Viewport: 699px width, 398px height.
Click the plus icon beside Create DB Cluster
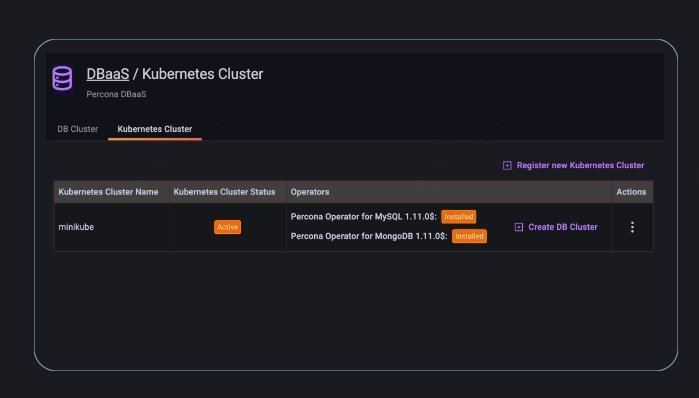[518, 227]
